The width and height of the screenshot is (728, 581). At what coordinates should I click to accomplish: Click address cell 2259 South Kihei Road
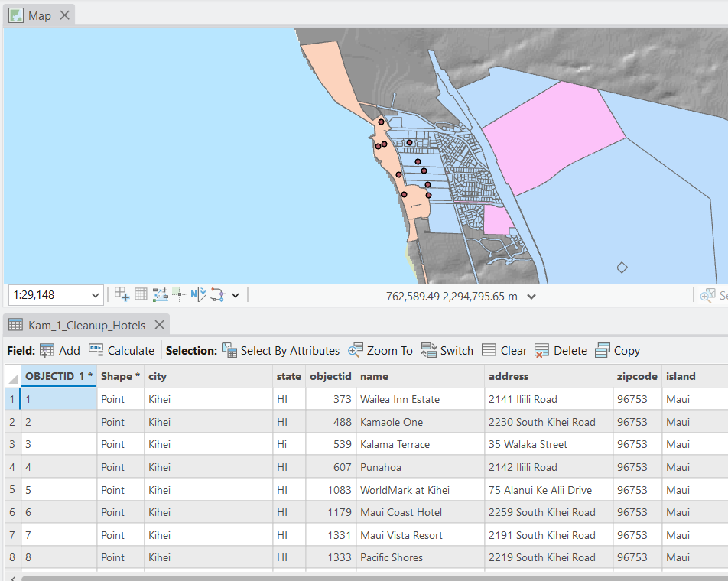click(548, 512)
